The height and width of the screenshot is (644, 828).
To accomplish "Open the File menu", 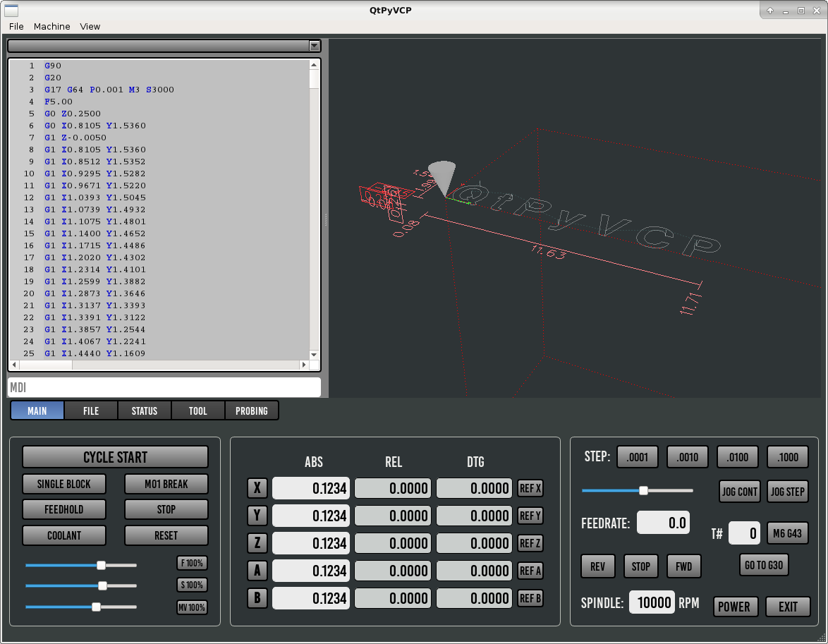I will [x=16, y=26].
